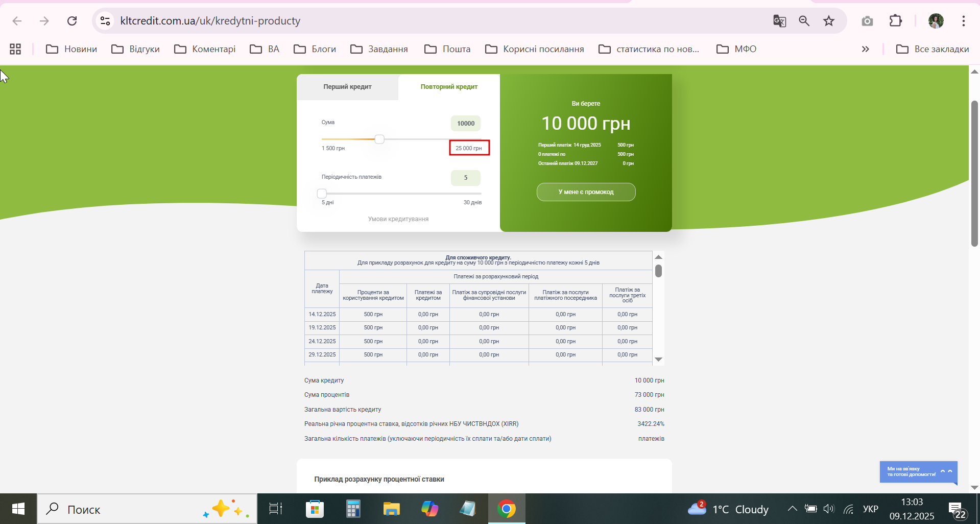The image size is (980, 524).
Task: Click the zoom magnifier icon in address bar
Action: pyautogui.click(x=804, y=21)
